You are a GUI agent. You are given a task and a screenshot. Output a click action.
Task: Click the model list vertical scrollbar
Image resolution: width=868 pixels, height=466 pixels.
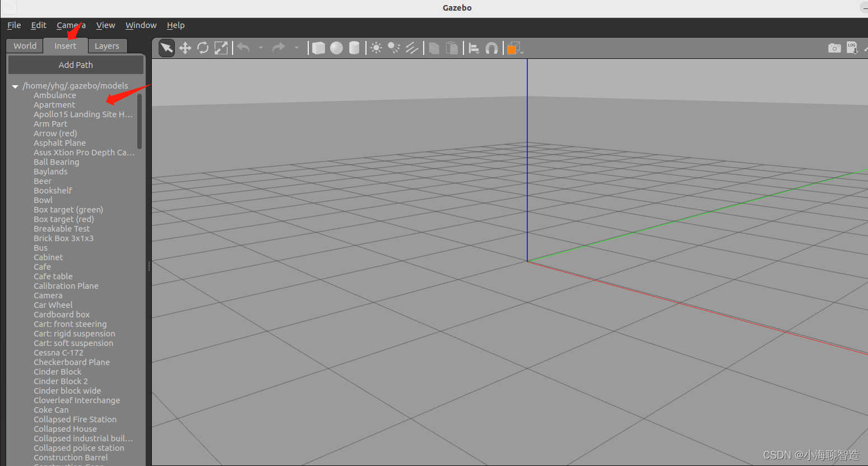point(140,121)
